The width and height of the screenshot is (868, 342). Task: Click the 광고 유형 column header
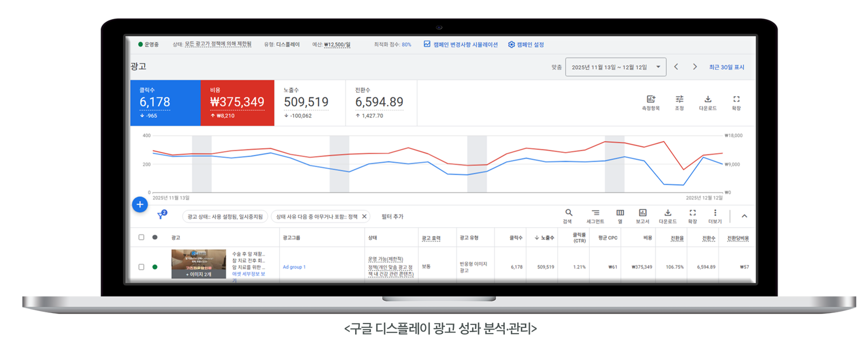[x=469, y=238]
